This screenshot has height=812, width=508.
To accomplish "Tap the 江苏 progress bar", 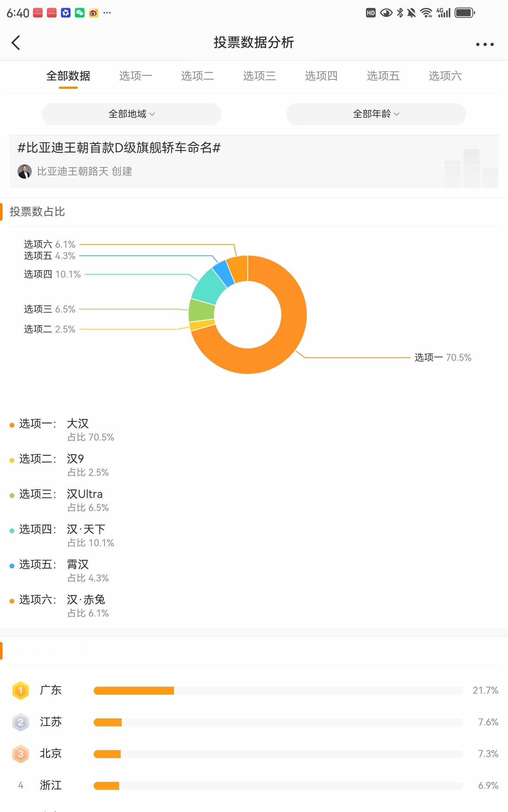I will click(278, 722).
